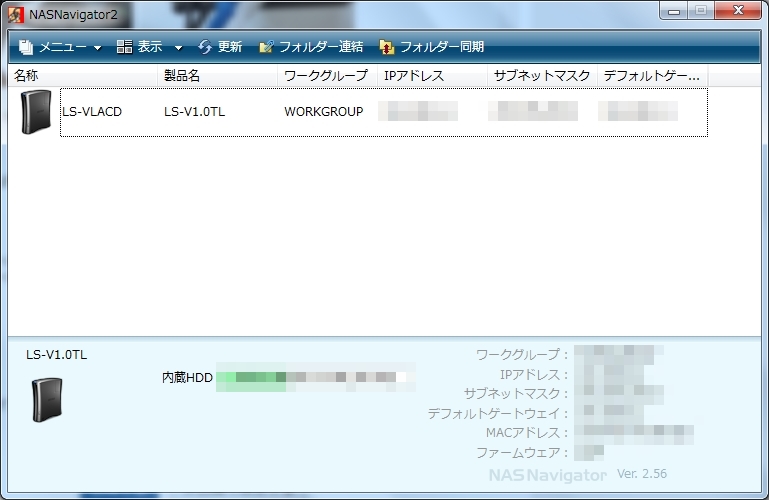
Task: Click the 内蔵HDD usage bar
Action: click(x=316, y=377)
